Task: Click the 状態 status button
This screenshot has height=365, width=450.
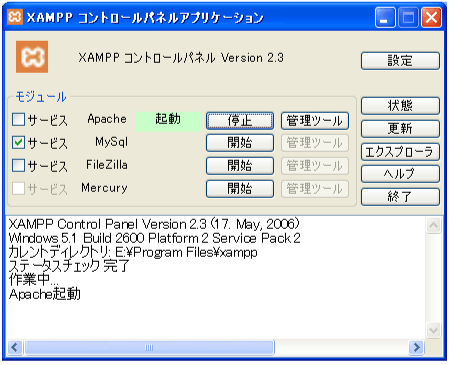Action: [400, 106]
